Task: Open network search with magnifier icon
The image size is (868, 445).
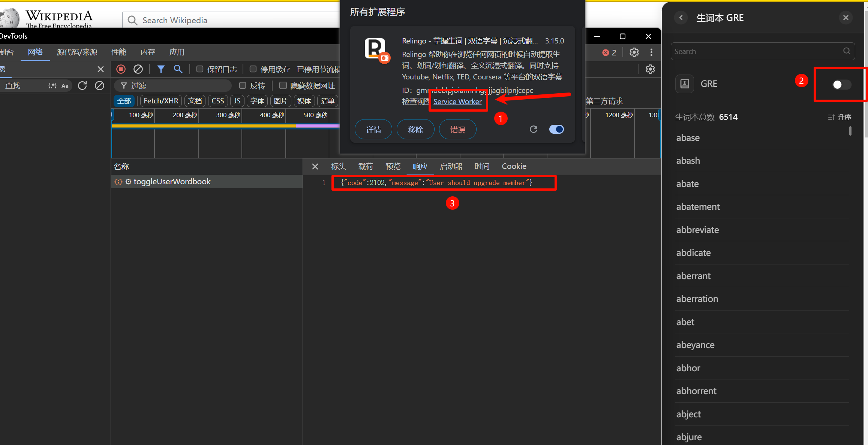Action: [178, 69]
